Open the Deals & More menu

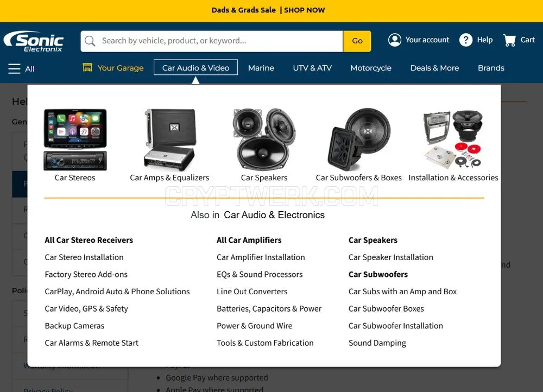click(434, 68)
